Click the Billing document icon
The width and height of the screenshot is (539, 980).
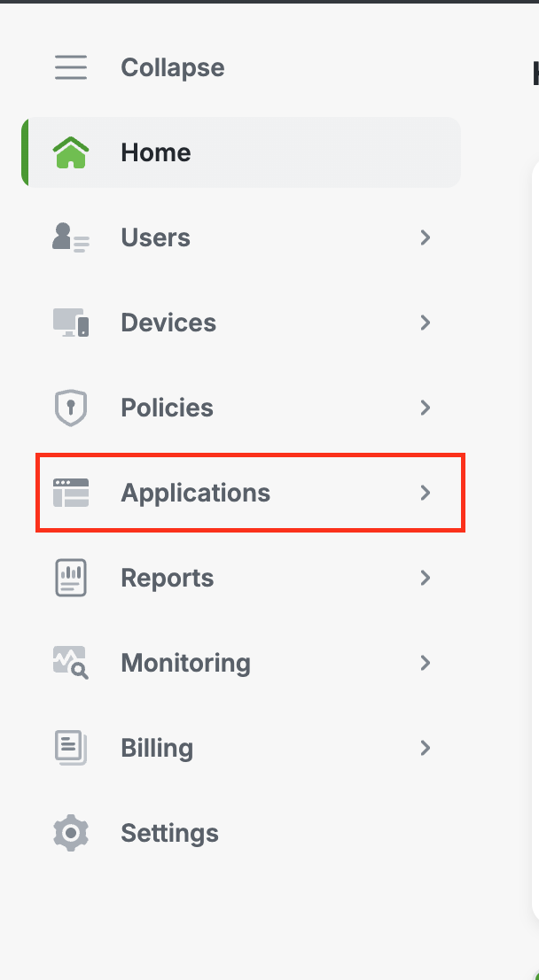[x=71, y=748]
